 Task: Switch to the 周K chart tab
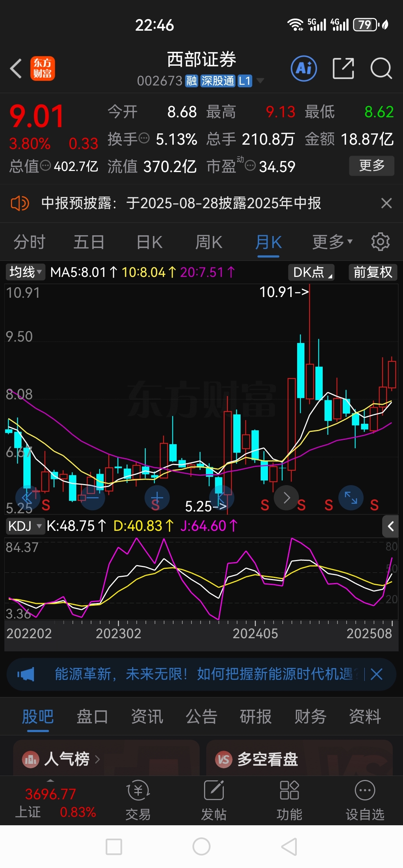(209, 242)
